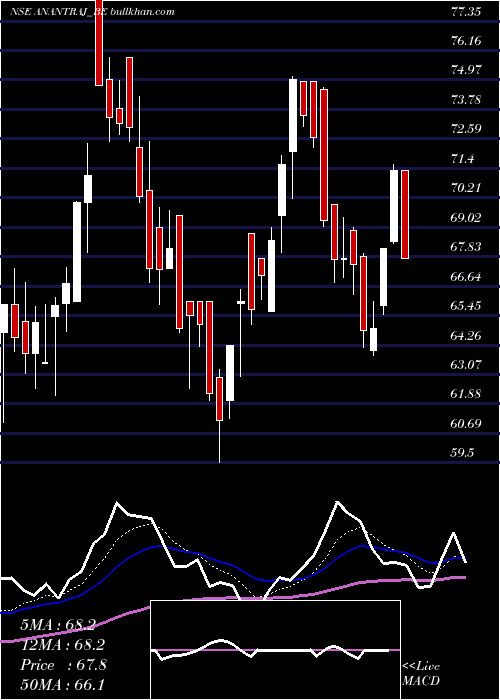The width and height of the screenshot is (500, 700).
Task: Click the 12MA : 68.2 reading
Action: point(64,645)
